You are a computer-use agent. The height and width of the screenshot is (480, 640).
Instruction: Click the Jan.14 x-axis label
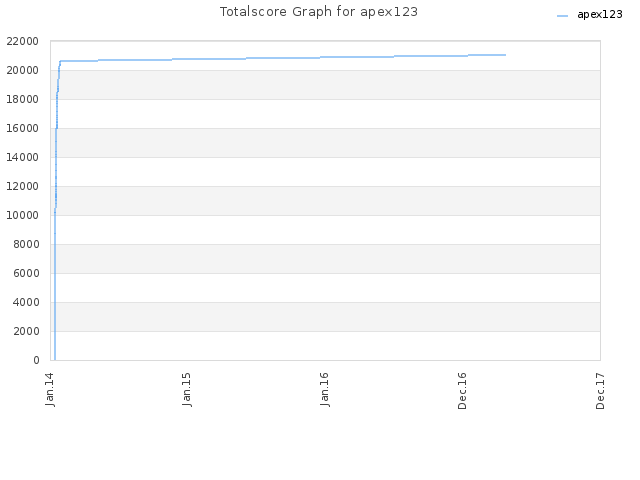point(50,389)
